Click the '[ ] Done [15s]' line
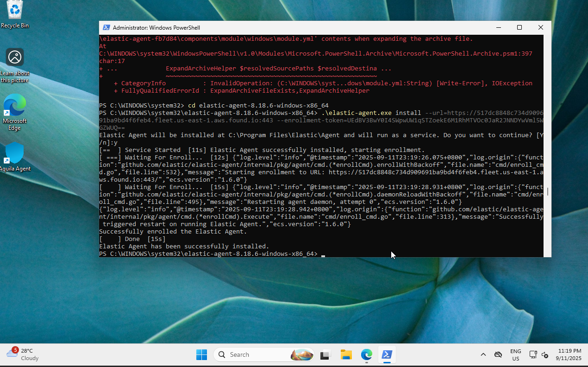 tap(132, 239)
